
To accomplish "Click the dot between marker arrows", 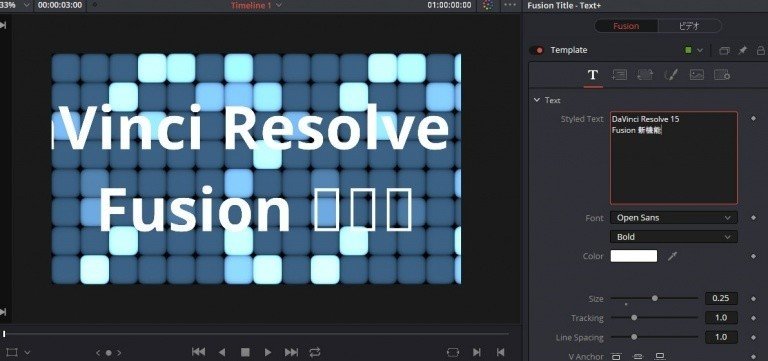I will (x=109, y=352).
